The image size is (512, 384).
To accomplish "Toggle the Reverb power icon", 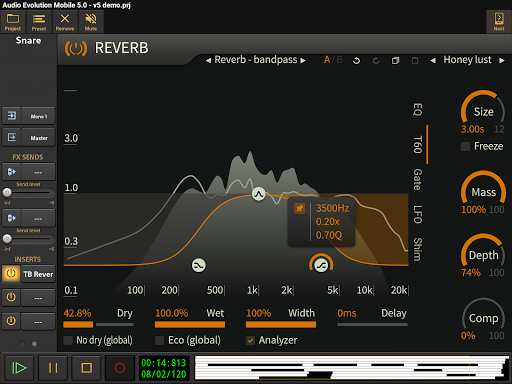I will (x=76, y=48).
